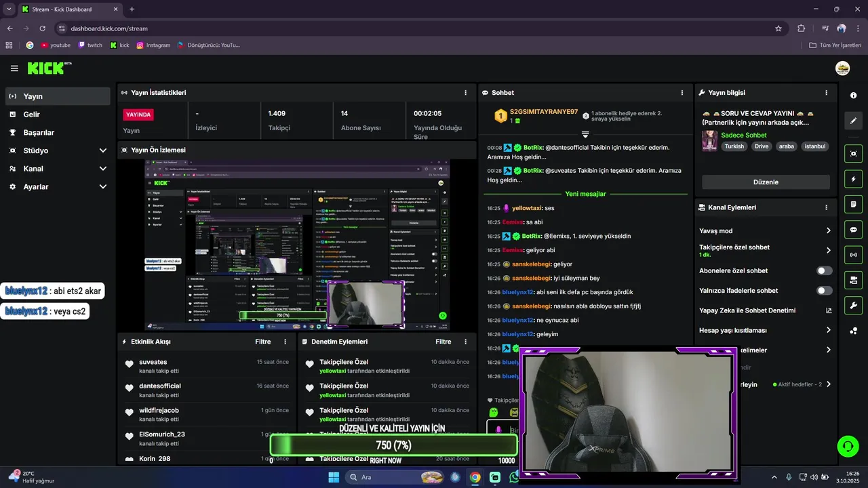Open the green headset support button

[848, 446]
